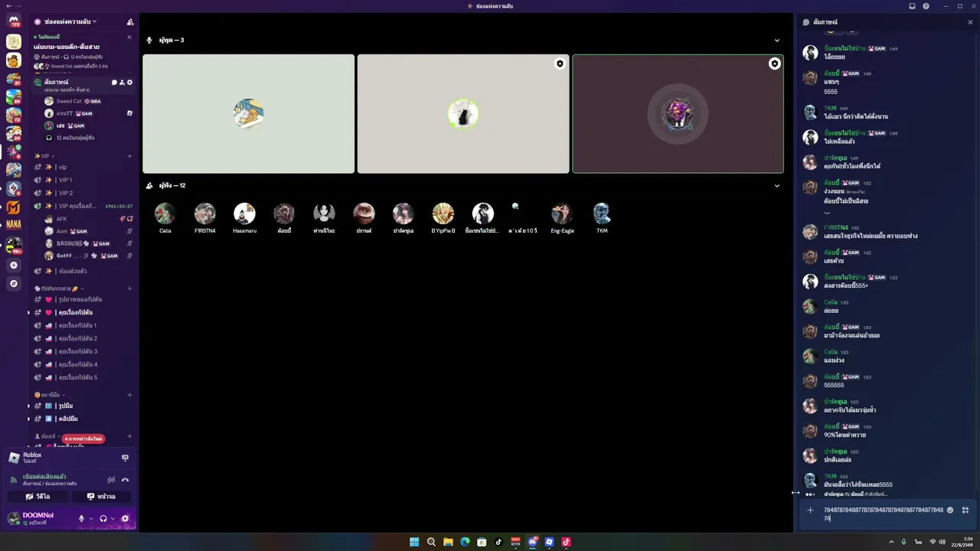Screen dimensions: 980x551
Task: Open the invite members icon beside server name
Action: click(129, 21)
